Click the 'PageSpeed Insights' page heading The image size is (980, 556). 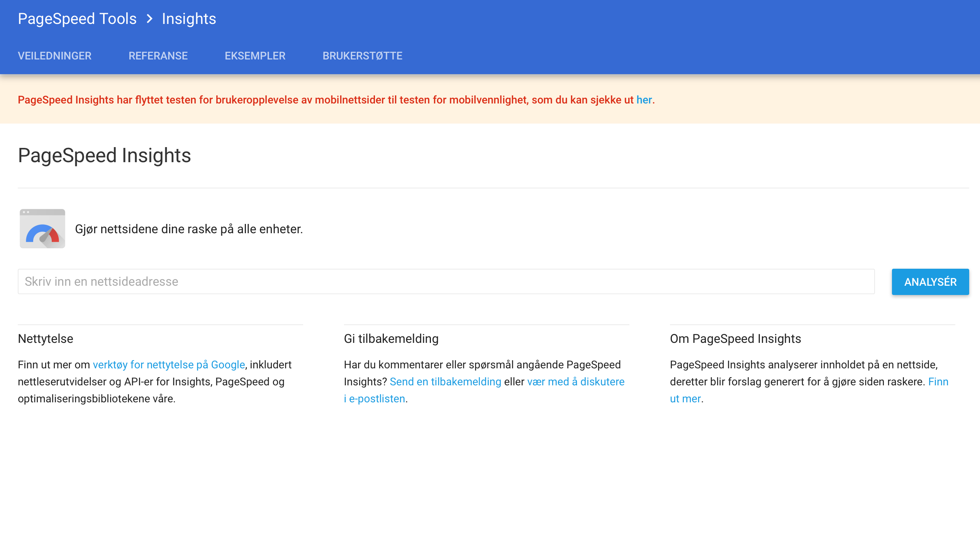(104, 155)
